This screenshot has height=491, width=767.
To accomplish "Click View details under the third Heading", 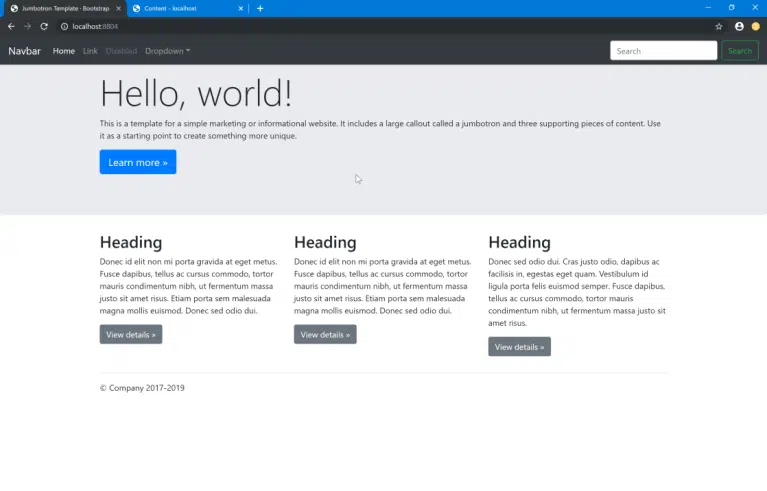I will 519,347.
